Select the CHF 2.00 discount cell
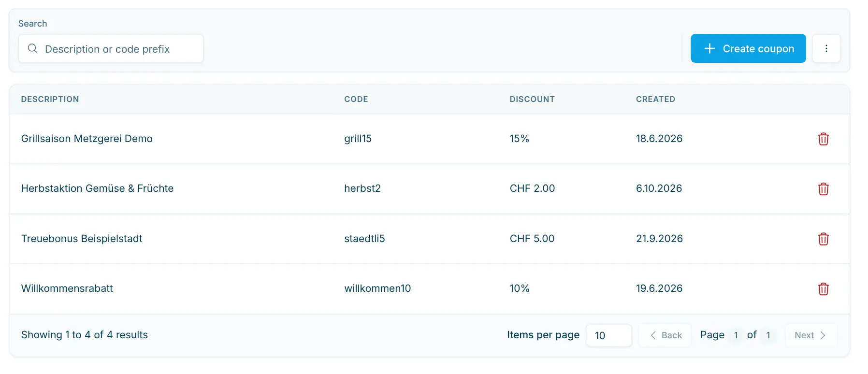The height and width of the screenshot is (374, 868). coord(532,188)
